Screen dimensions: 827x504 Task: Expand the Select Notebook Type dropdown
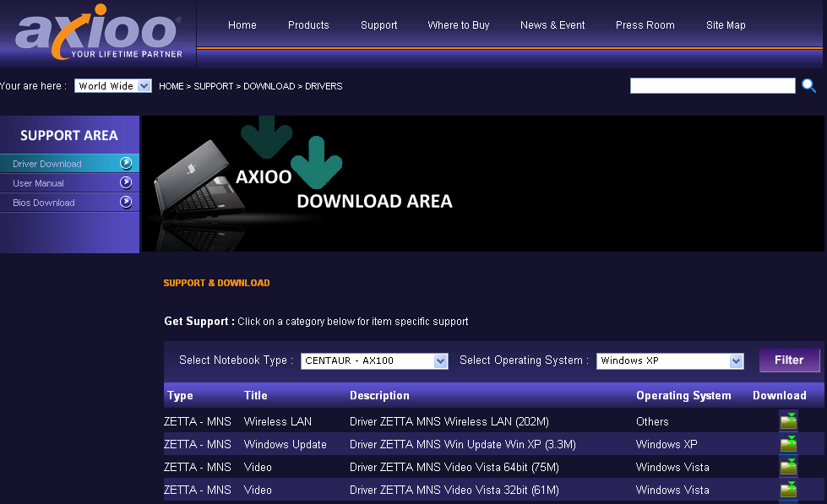tap(374, 360)
